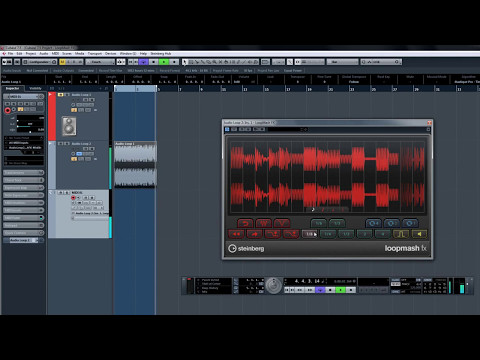Click the Record button in the top toolbar
Screen dimensions: 480x360
174,62
